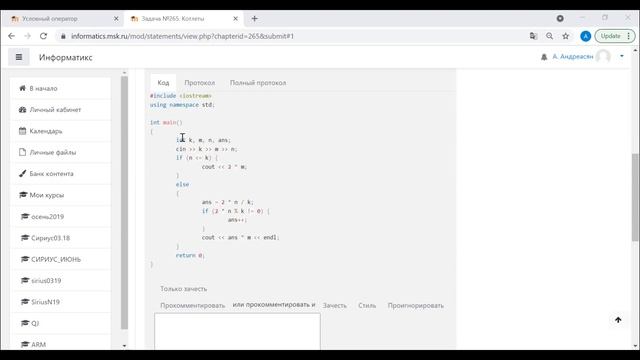Click the site lock icon in address bar
Viewport: 640px width, 360px height.
pyautogui.click(x=63, y=36)
